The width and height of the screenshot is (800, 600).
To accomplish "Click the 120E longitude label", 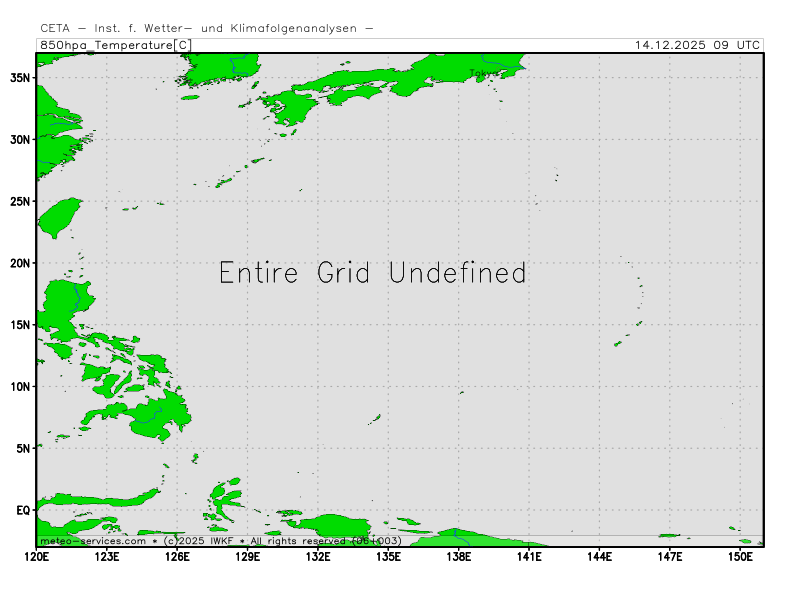I will click(x=37, y=556).
